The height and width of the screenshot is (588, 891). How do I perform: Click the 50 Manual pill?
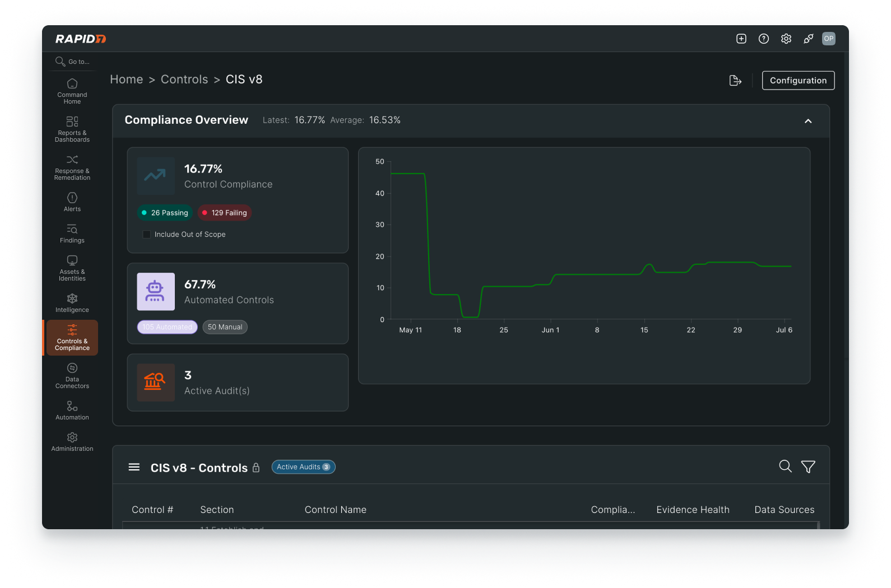(225, 327)
